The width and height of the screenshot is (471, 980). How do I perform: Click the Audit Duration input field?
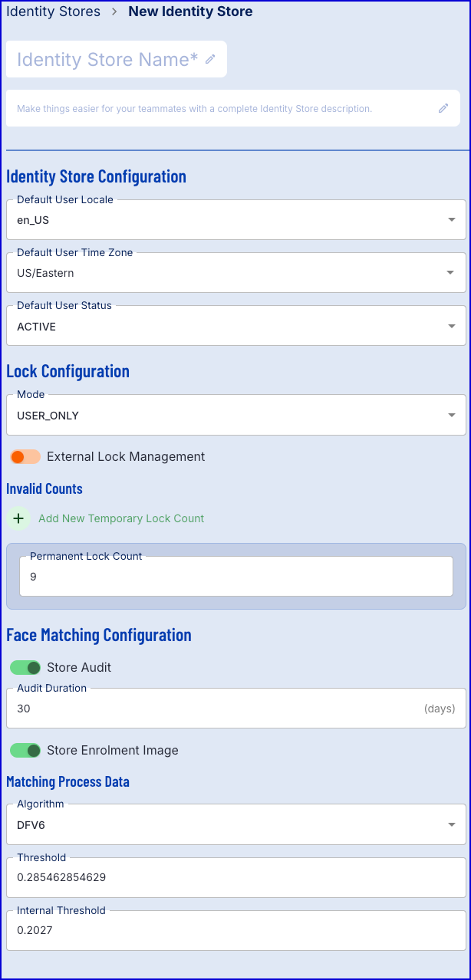(x=236, y=709)
